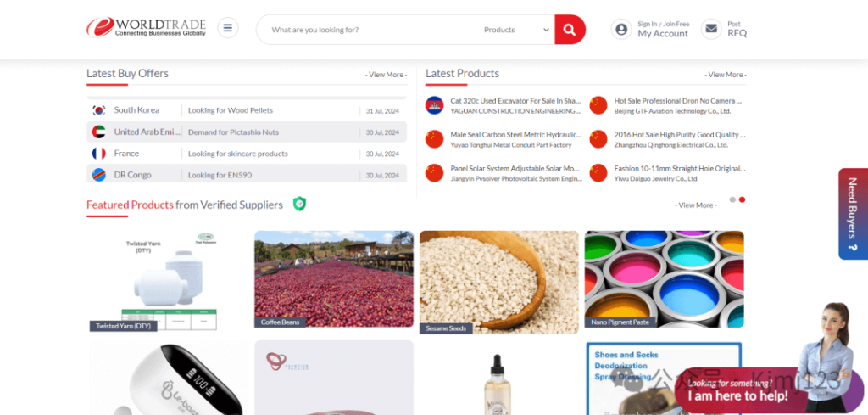The image size is (868, 415).
Task: Click Yuyao Tonghui Metal Conduit supplier name
Action: point(510,145)
